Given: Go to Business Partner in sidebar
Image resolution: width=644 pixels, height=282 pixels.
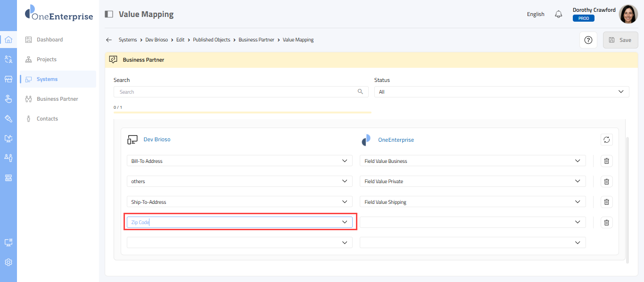Looking at the screenshot, I should [x=57, y=99].
